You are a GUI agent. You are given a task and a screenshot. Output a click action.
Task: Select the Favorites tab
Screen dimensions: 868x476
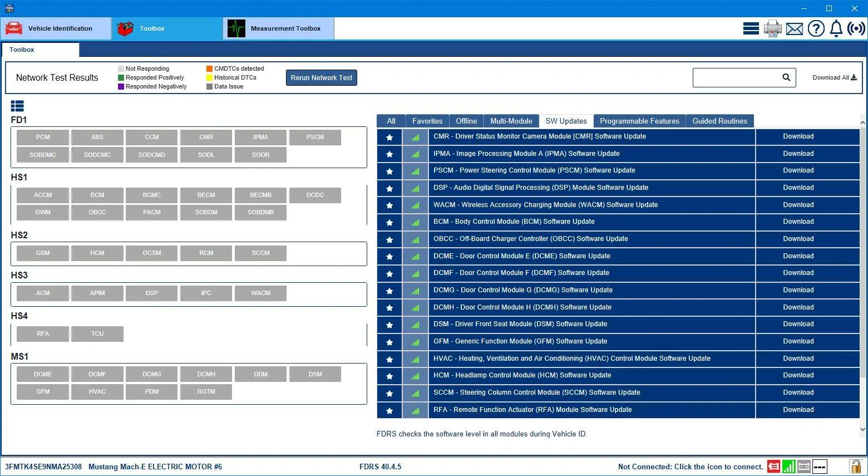(427, 121)
